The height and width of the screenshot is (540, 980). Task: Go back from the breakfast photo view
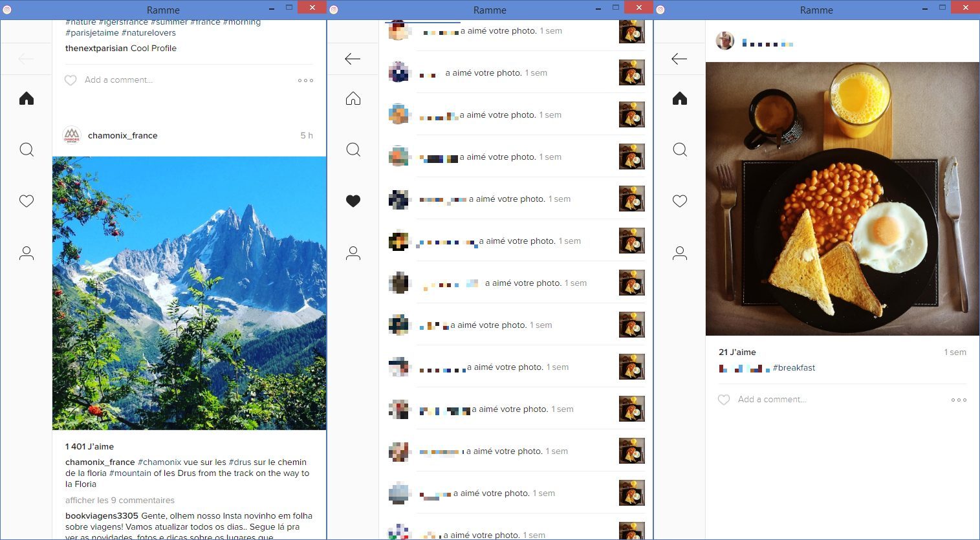679,59
